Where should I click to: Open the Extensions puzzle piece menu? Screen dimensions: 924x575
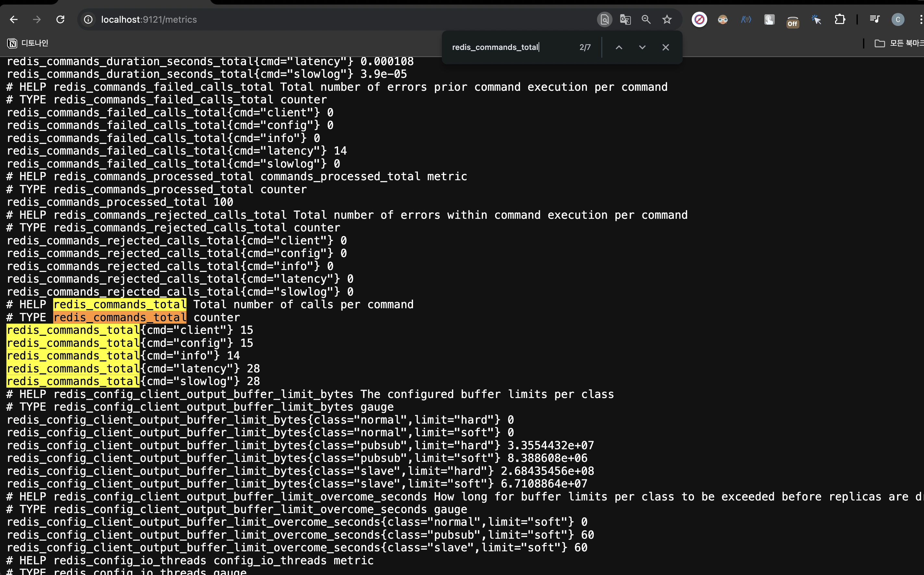tap(840, 19)
